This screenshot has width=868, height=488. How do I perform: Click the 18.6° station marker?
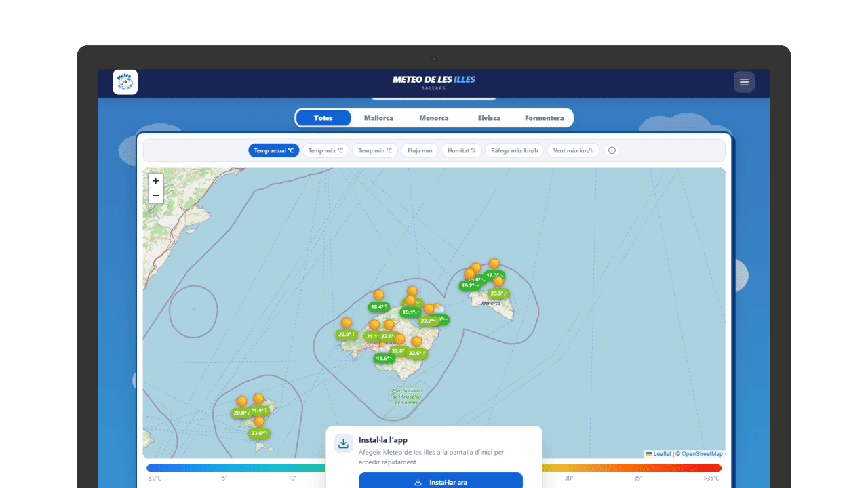(384, 358)
